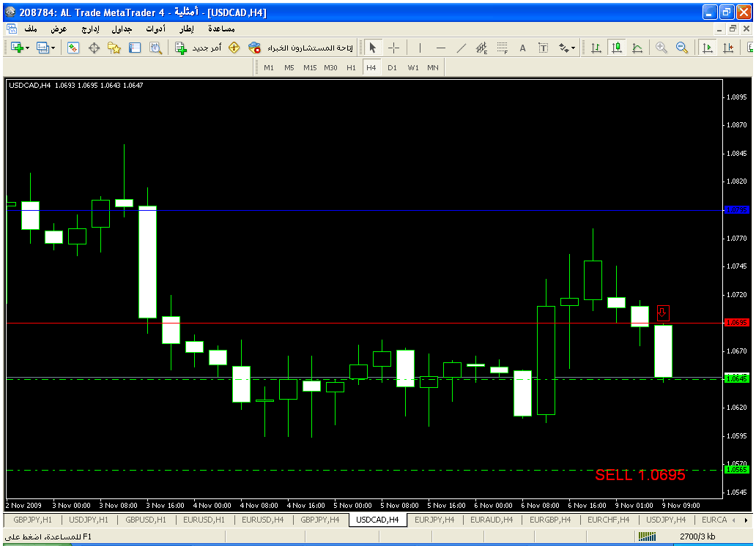Expand the new chart dropdown arrow
This screenshot has width=756, height=546.
(27, 48)
